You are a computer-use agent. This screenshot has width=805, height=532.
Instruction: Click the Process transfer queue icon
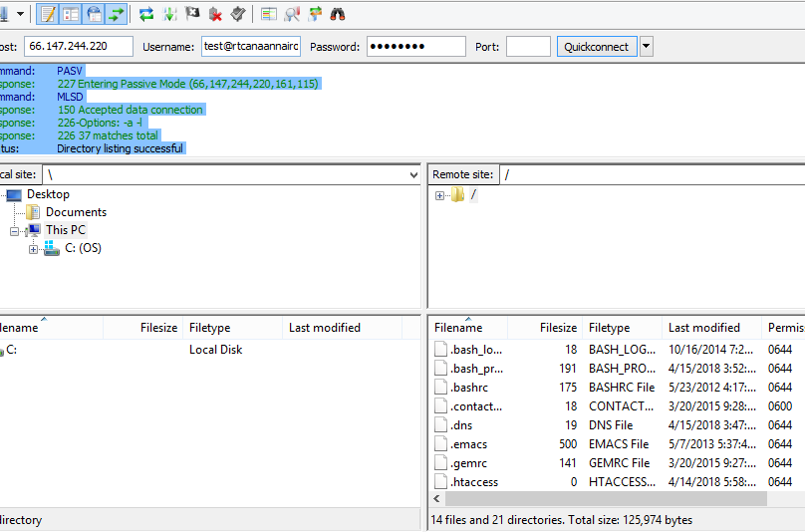[x=169, y=14]
